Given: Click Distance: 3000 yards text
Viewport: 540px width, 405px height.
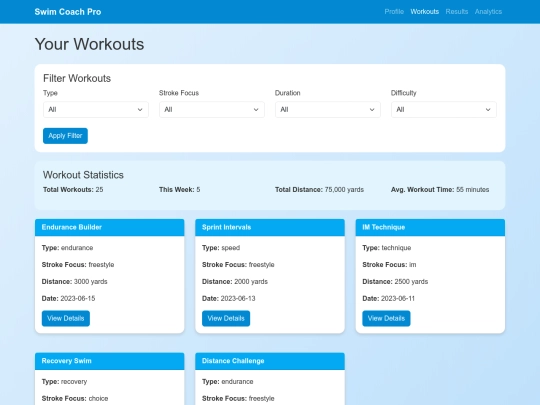Looking at the screenshot, I should (x=74, y=282).
